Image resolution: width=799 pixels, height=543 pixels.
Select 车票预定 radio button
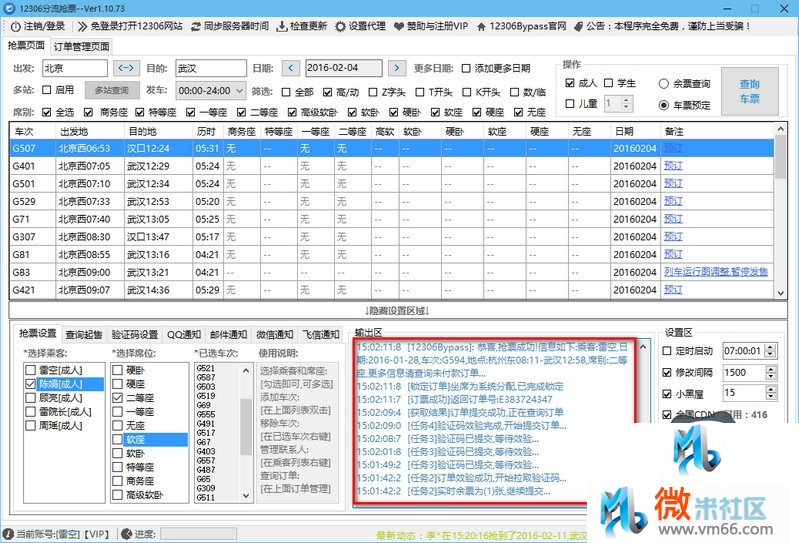click(663, 105)
